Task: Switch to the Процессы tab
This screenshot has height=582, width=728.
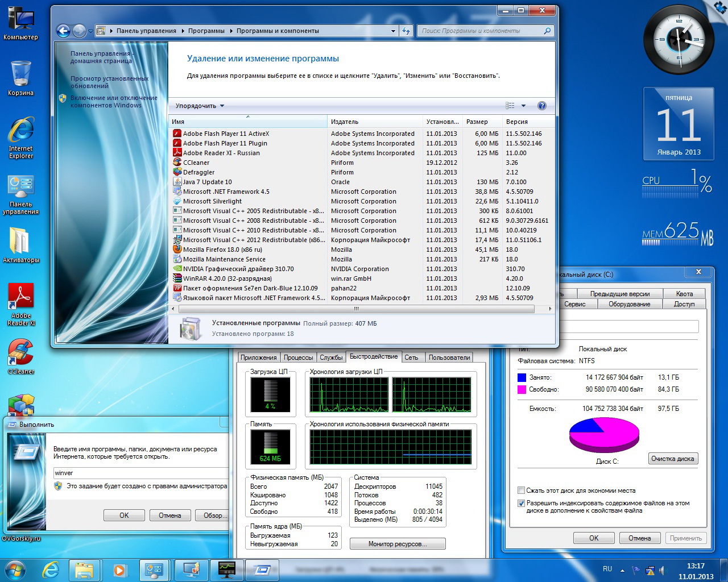Action: coord(298,357)
